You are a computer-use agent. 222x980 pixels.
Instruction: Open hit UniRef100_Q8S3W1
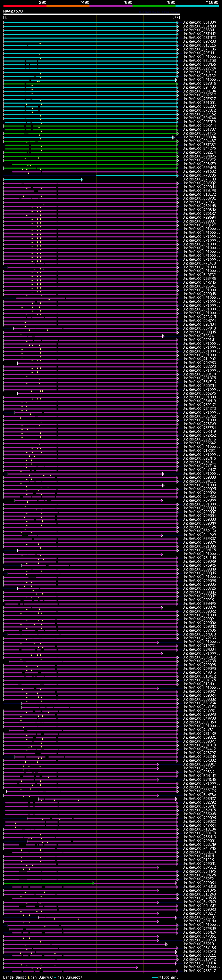click(x=199, y=30)
